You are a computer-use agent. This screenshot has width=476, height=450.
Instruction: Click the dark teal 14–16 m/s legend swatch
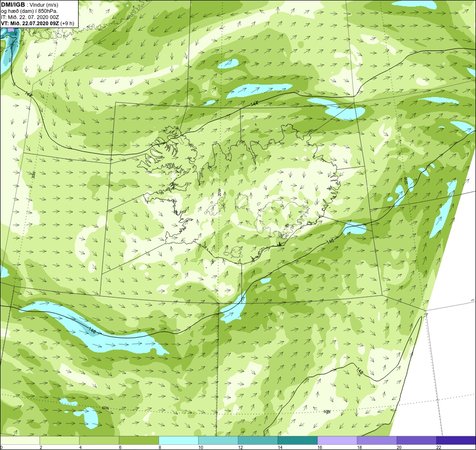[x=297, y=440]
